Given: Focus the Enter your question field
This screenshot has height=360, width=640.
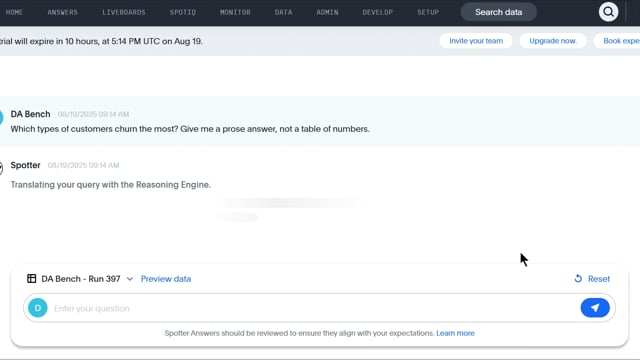Looking at the screenshot, I should click(x=314, y=308).
